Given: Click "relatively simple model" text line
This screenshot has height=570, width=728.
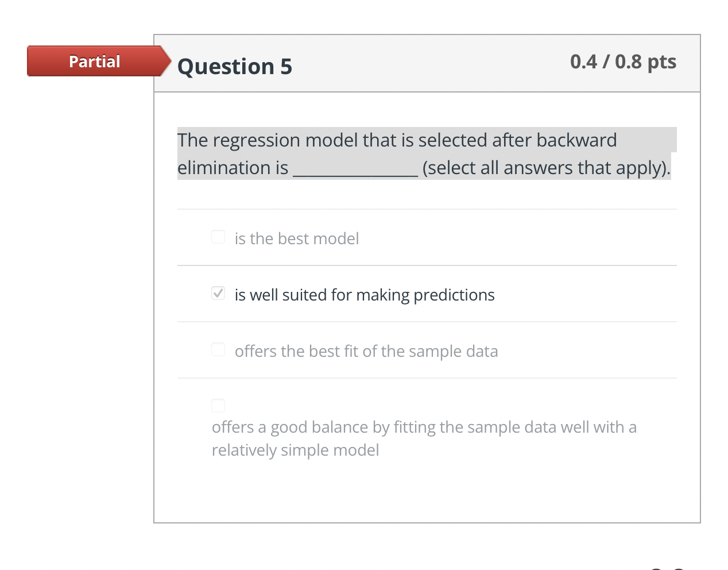Looking at the screenshot, I should point(295,450).
